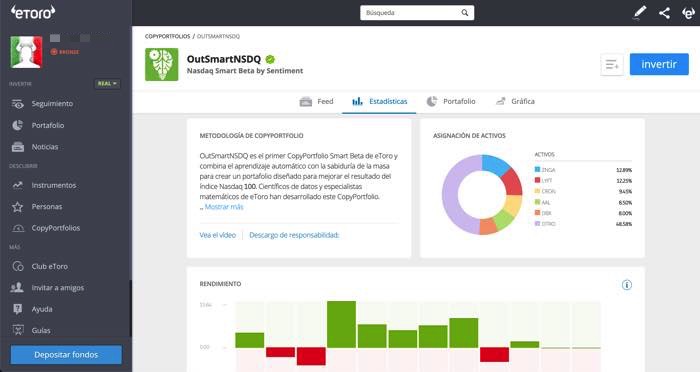Click the red LYFT legend swatch
Viewport: 700px width, 372px height.
pyautogui.click(x=538, y=180)
